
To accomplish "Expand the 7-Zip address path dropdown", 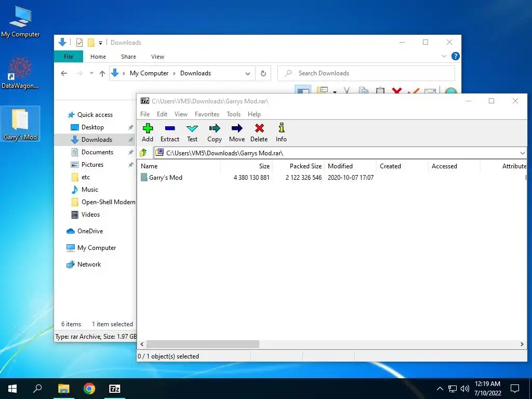I will point(523,153).
